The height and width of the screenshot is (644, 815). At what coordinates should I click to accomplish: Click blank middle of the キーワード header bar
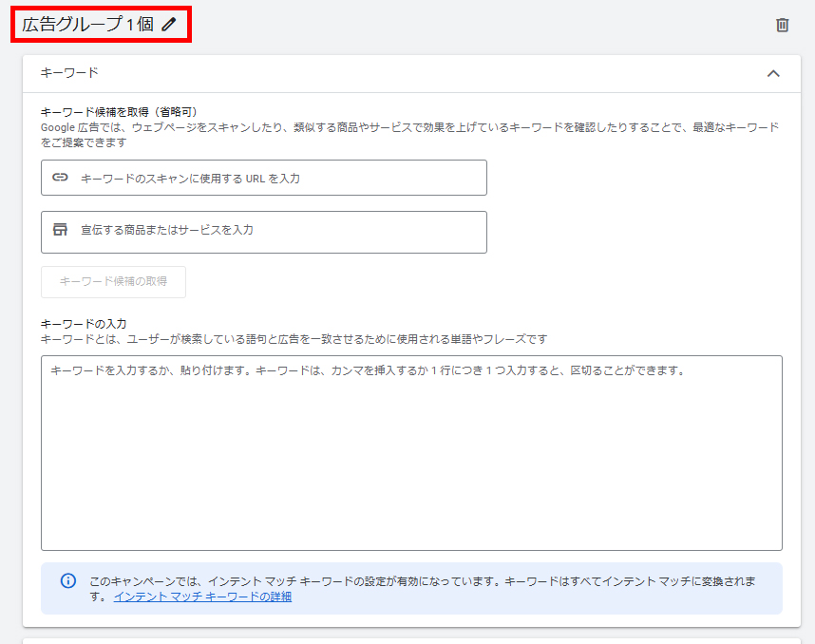(408, 73)
